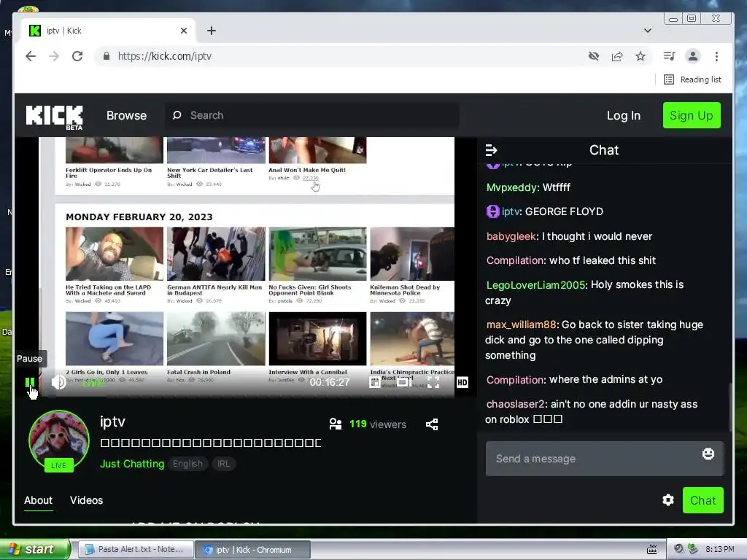Expand the tab search chevron
Image resolution: width=747 pixels, height=560 pixels.
coord(648,31)
